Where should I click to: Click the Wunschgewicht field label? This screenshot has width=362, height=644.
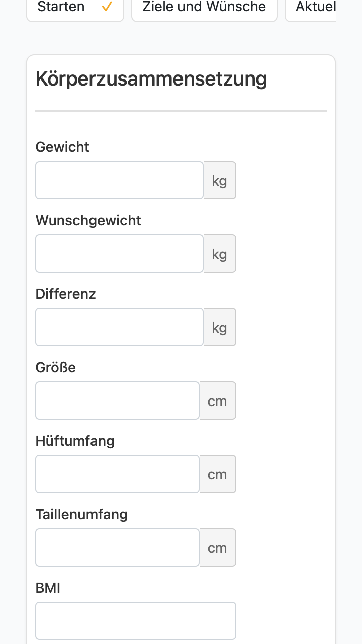[88, 221]
